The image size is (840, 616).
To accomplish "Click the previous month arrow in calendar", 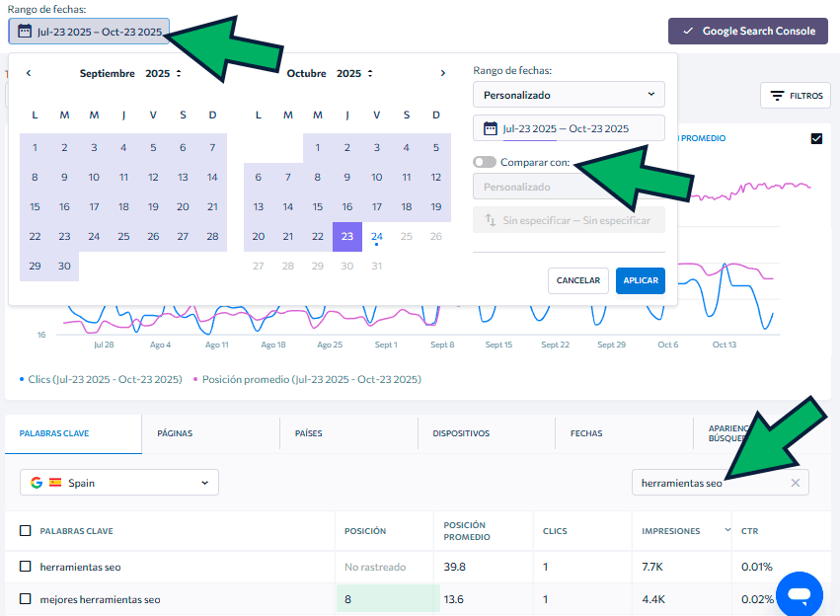I will [x=29, y=73].
